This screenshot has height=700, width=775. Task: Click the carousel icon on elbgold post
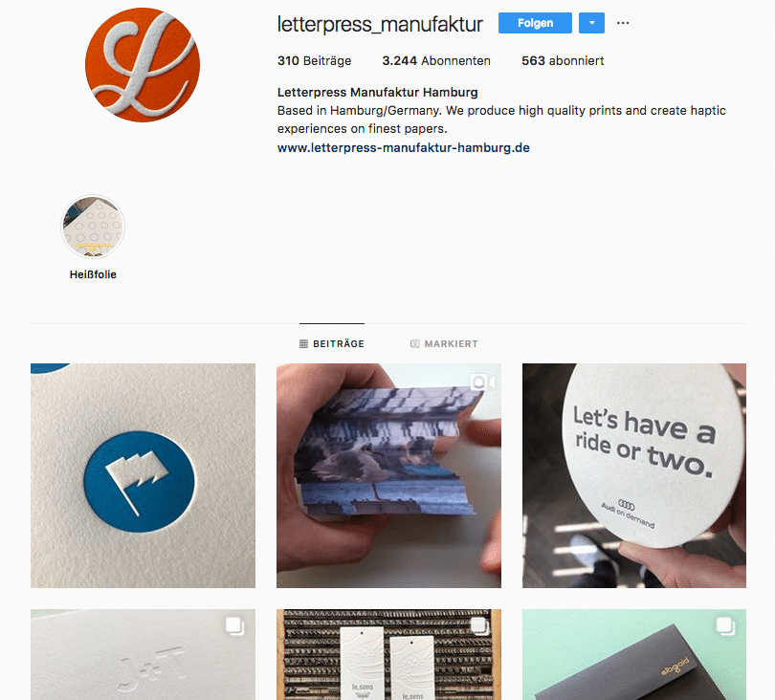pyautogui.click(x=725, y=626)
